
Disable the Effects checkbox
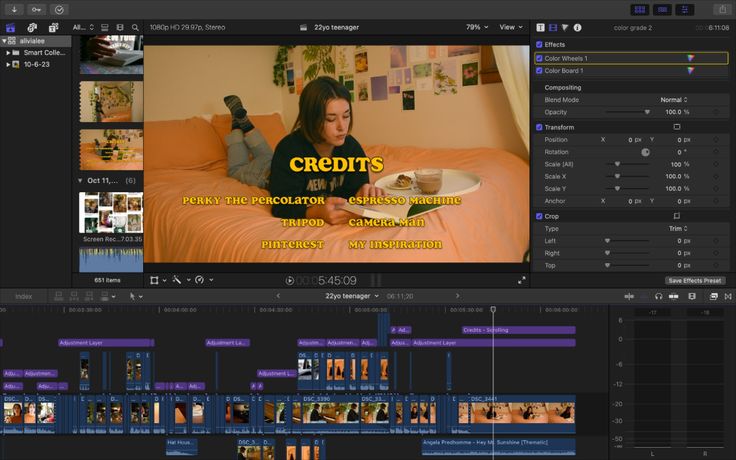point(539,45)
